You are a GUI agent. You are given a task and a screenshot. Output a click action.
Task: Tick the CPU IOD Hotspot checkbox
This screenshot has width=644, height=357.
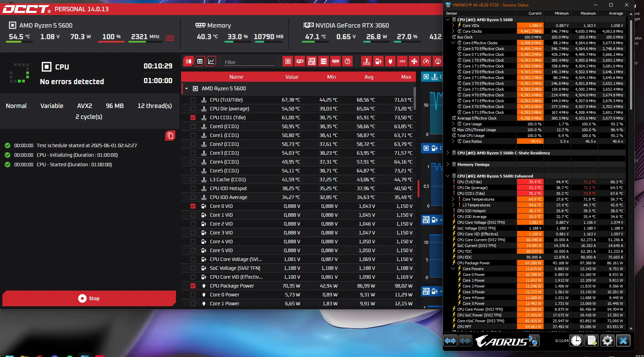click(193, 188)
